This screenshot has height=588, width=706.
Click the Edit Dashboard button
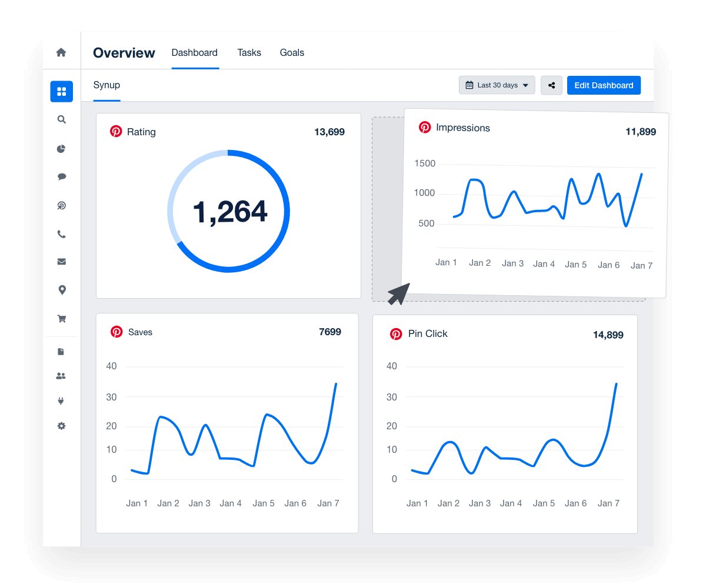click(x=604, y=85)
